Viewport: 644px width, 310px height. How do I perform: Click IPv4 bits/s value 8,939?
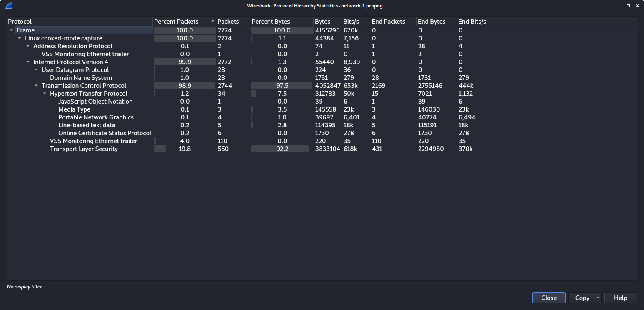pyautogui.click(x=352, y=62)
